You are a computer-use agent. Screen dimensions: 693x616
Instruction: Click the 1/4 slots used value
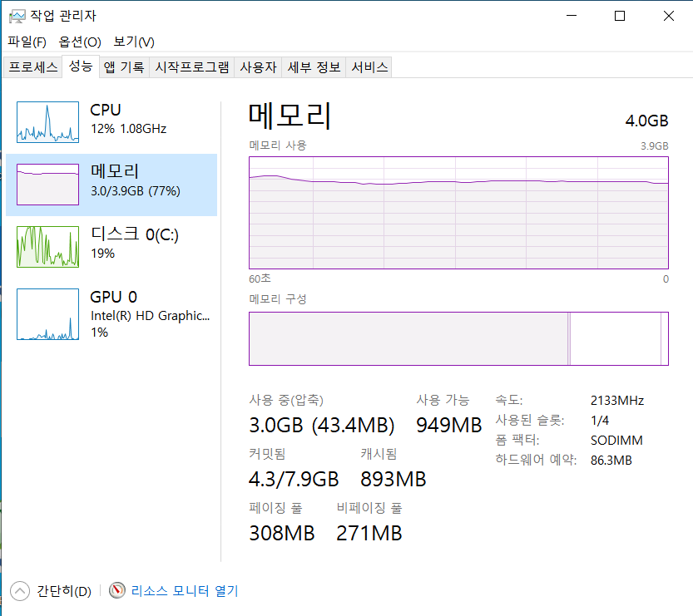point(600,421)
